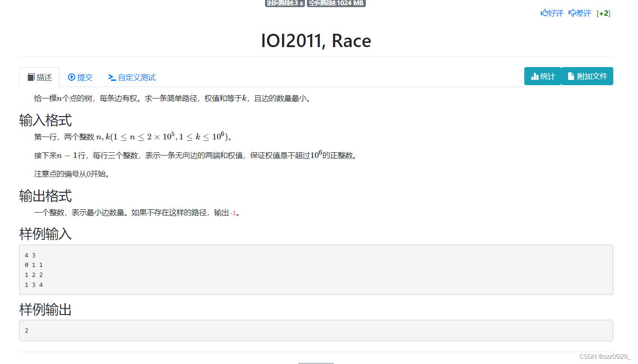Click the memory limit badge 空间限制:1024 MB
Viewport: 638px width, 364px height.
tap(336, 3)
